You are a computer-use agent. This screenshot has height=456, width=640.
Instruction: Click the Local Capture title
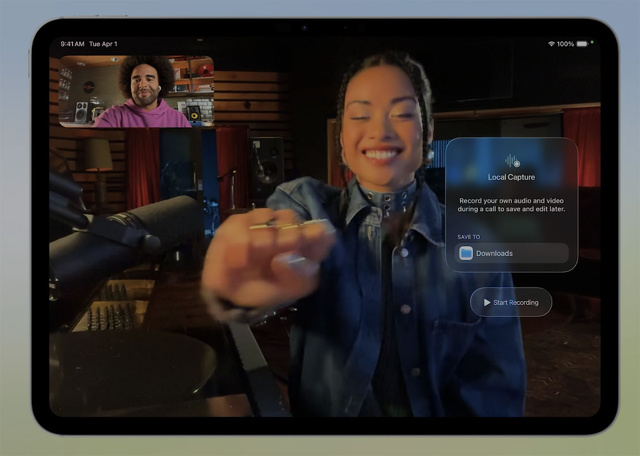click(511, 177)
